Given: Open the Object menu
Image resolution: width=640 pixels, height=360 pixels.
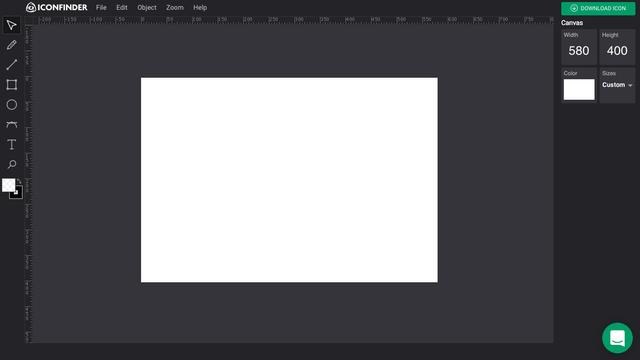Looking at the screenshot, I should tap(147, 7).
